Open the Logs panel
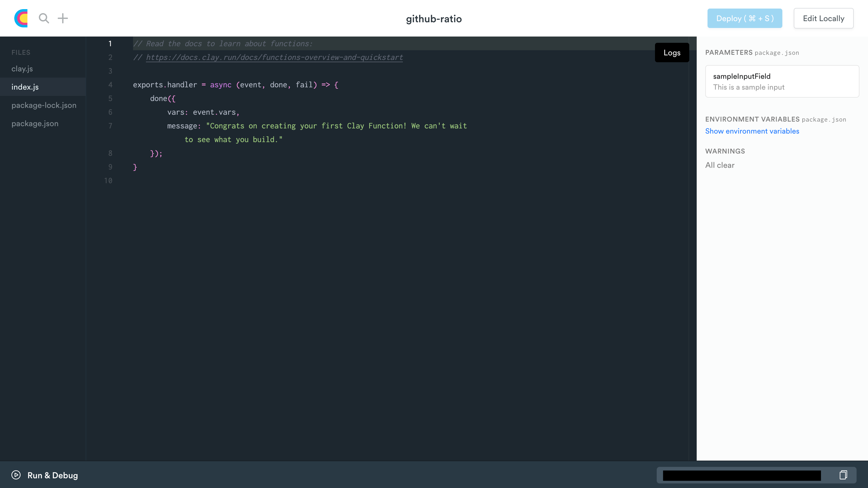 tap(672, 53)
